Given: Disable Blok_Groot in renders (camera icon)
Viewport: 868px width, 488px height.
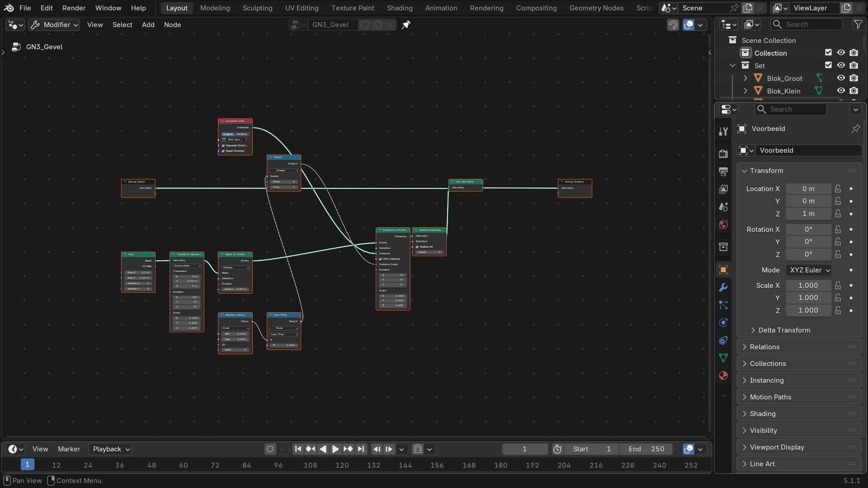Looking at the screenshot, I should [854, 78].
